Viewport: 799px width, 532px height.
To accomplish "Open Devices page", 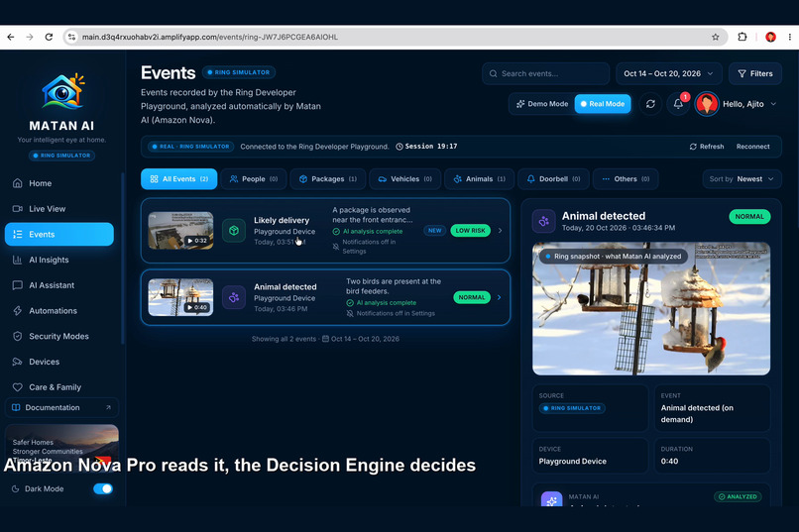I will pos(59,362).
